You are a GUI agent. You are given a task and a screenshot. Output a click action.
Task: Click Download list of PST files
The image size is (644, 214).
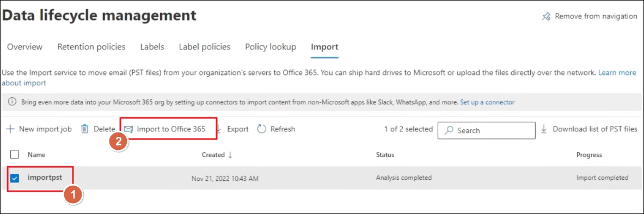[x=595, y=129]
